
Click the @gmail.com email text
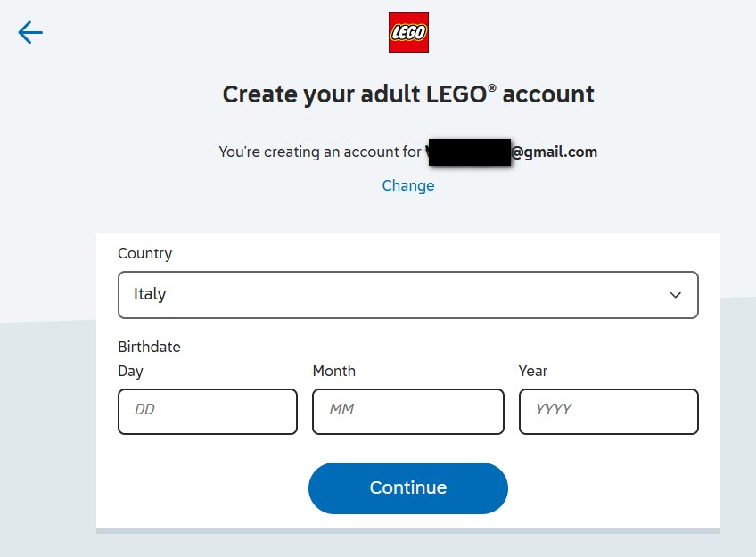(x=554, y=152)
